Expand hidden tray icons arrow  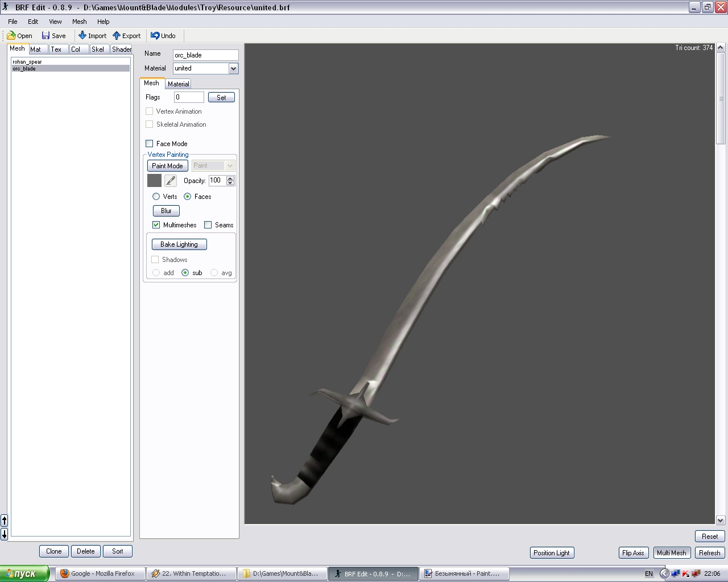click(664, 573)
